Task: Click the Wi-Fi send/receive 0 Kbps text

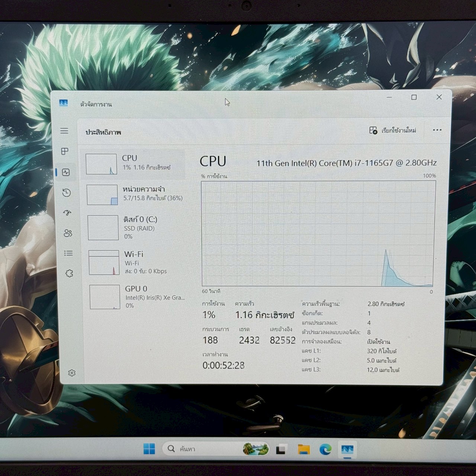Action: click(146, 271)
